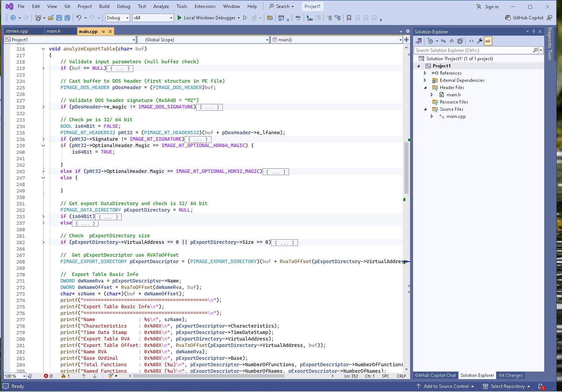Toggle Preview Selected Items in Solution Explorer
The image size is (562, 392).
(x=488, y=41)
